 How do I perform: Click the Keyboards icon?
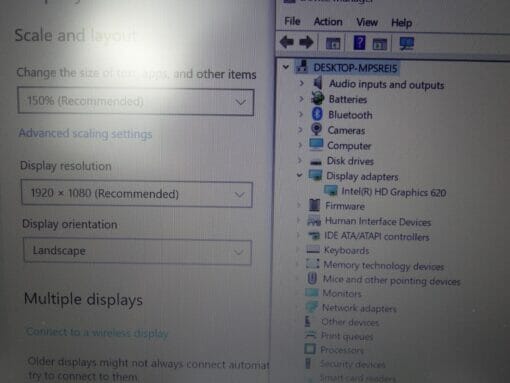click(313, 250)
